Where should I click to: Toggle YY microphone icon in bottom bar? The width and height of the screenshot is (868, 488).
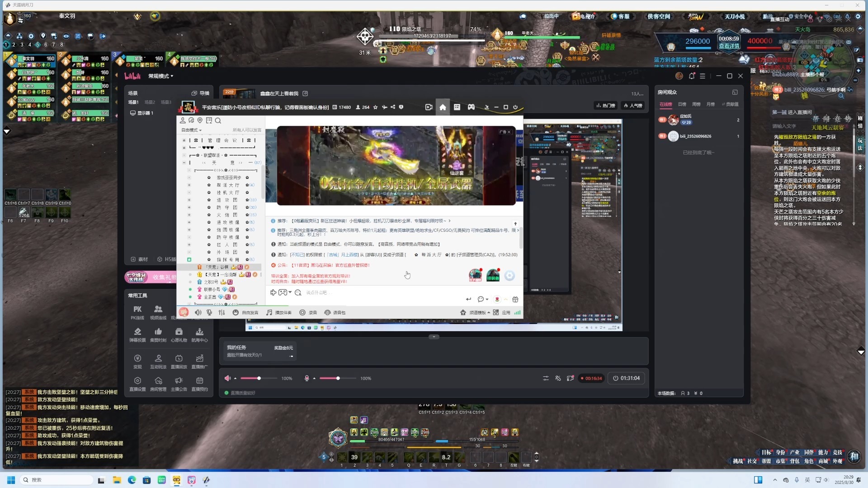coord(209,313)
